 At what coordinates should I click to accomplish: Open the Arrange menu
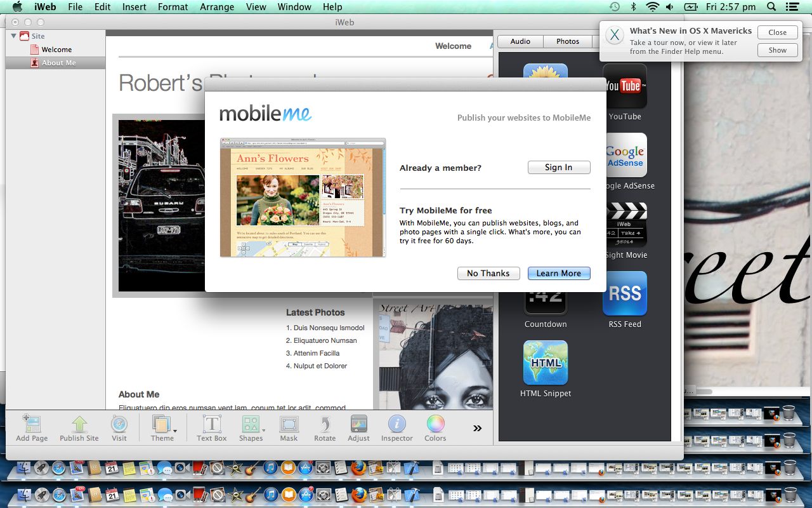pos(217,7)
